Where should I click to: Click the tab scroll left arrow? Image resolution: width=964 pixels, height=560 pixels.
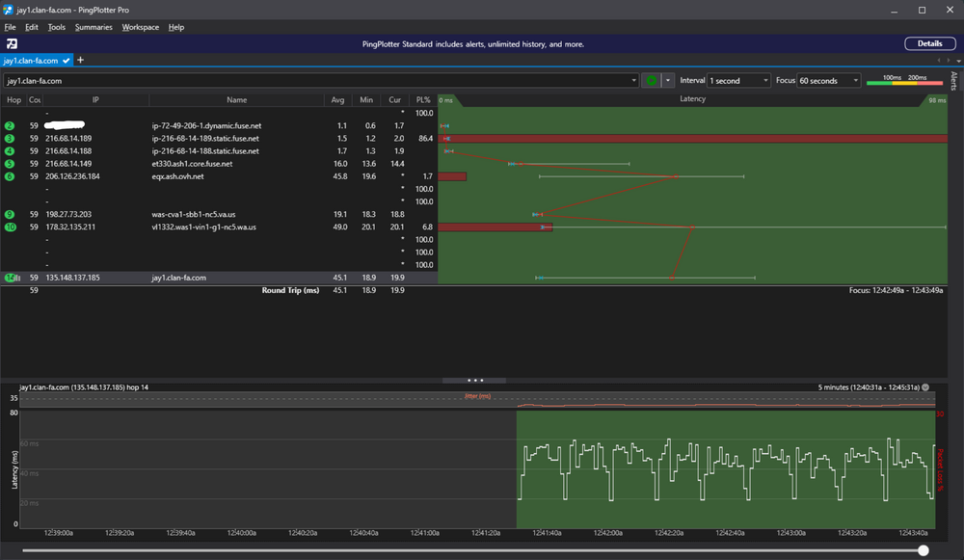pos(938,61)
